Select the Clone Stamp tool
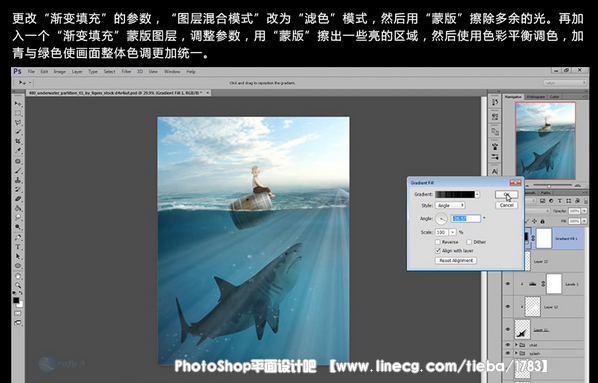Viewport: 598px width, 383px height. [x=18, y=180]
